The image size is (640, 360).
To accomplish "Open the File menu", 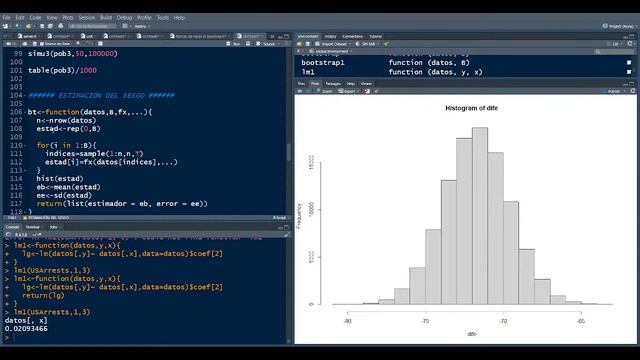I will click(7, 18).
